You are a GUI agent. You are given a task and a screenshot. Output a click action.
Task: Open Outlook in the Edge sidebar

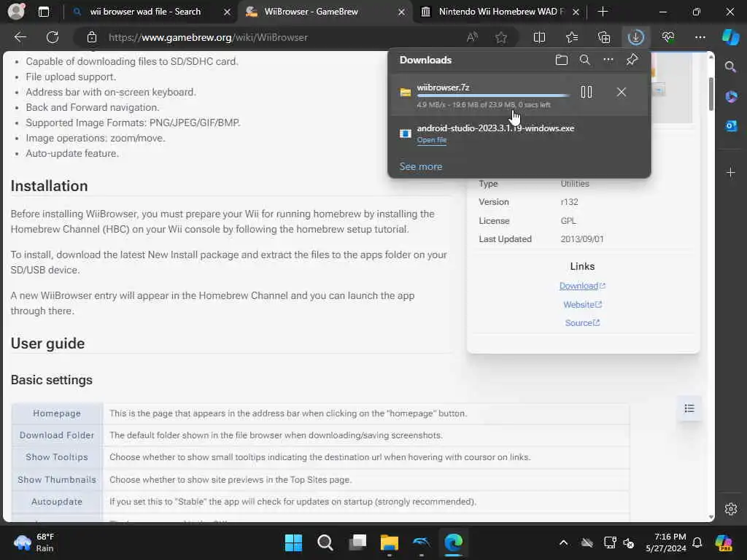(x=731, y=125)
